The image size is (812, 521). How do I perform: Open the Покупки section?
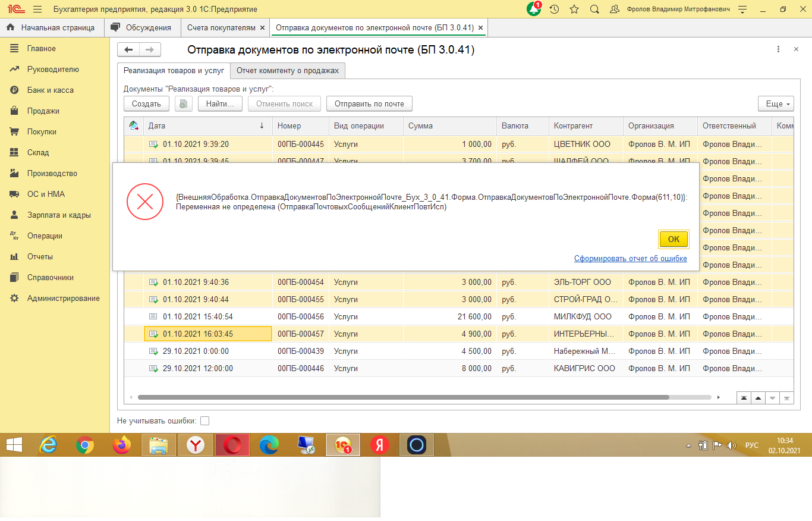pos(42,131)
